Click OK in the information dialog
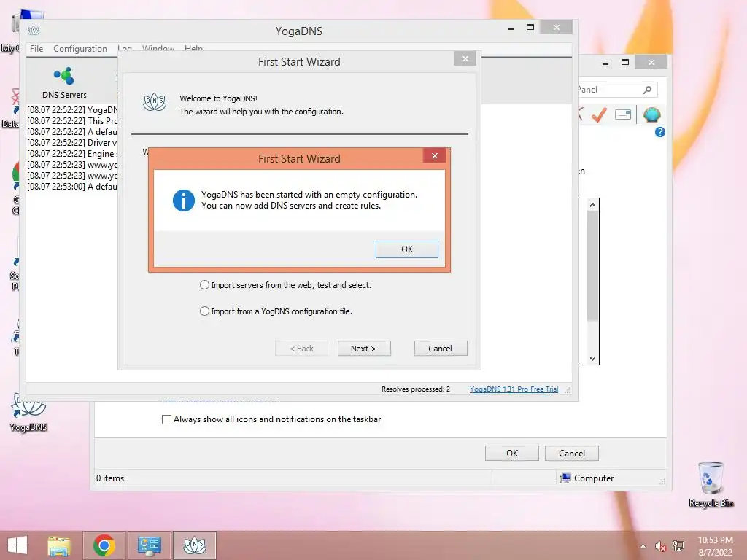The height and width of the screenshot is (560, 747). click(x=406, y=249)
